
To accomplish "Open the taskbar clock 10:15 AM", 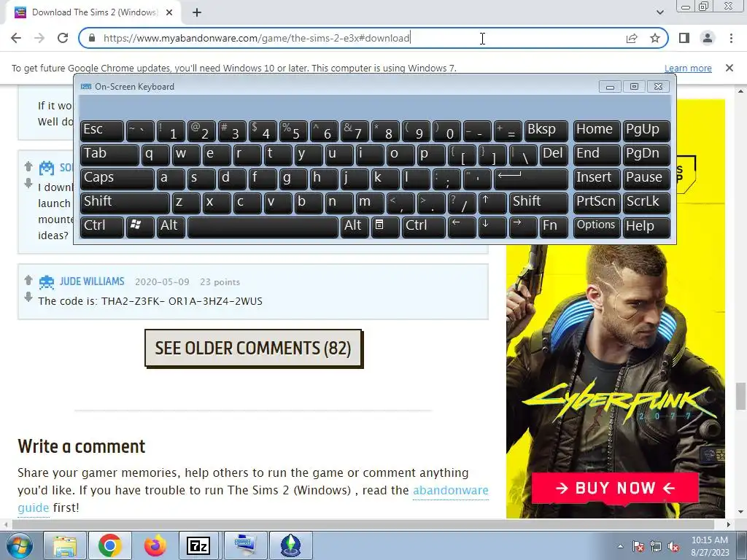I will [x=710, y=546].
